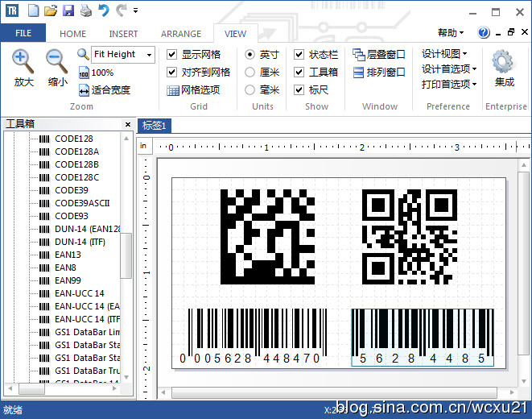Image resolution: width=532 pixels, height=419 pixels.
Task: Toggle 工具箱 checkbox
Action: pos(299,72)
